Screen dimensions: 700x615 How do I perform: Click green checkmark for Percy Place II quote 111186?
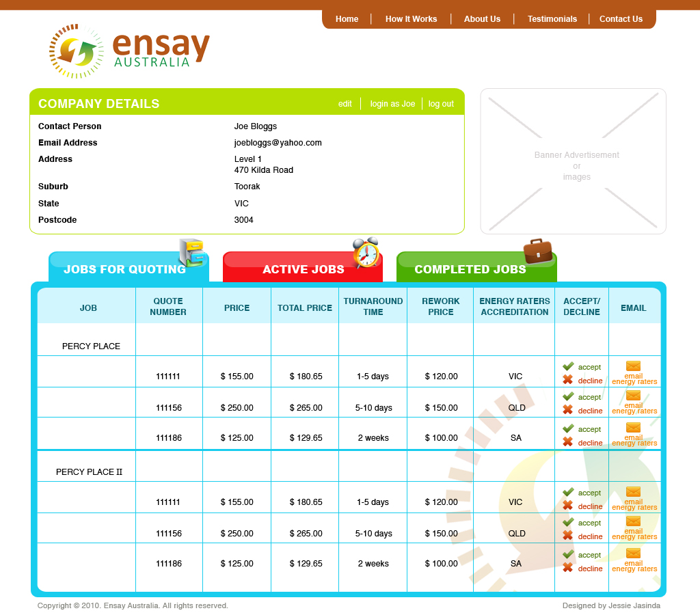568,554
